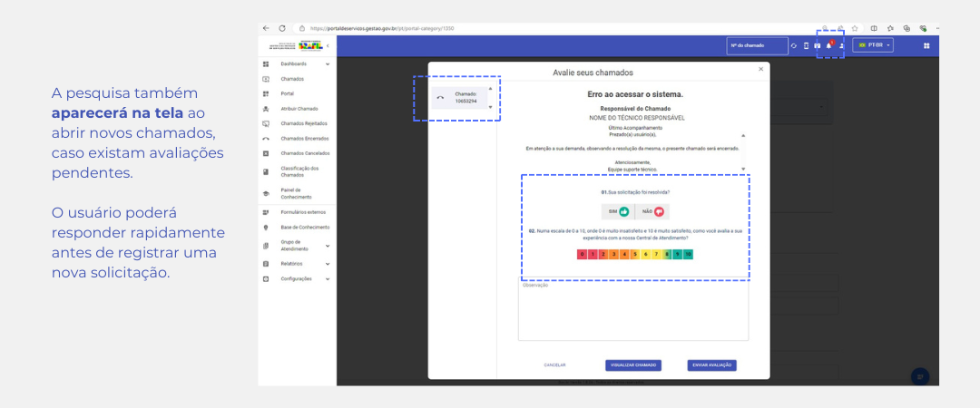The height and width of the screenshot is (408, 980).
Task: Click the Chamados Encerrados phone icon in sidebar
Action: coord(266,139)
